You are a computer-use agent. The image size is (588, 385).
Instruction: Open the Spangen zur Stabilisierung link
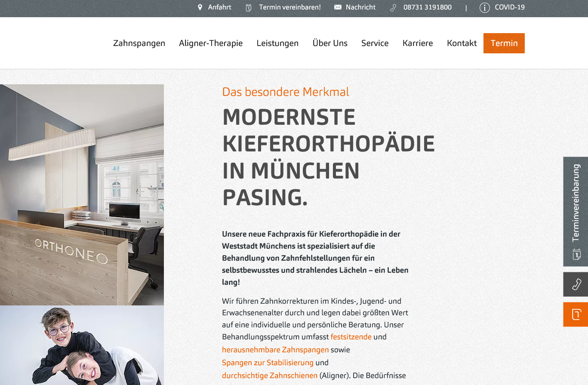pos(268,363)
